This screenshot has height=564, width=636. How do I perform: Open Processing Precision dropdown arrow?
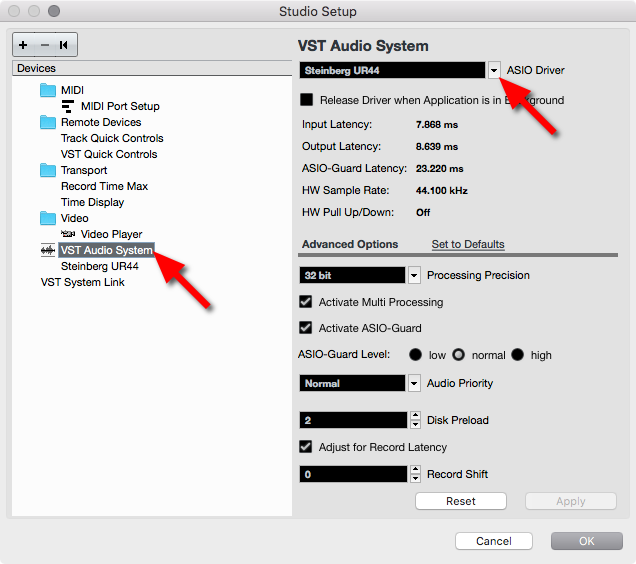tap(414, 275)
